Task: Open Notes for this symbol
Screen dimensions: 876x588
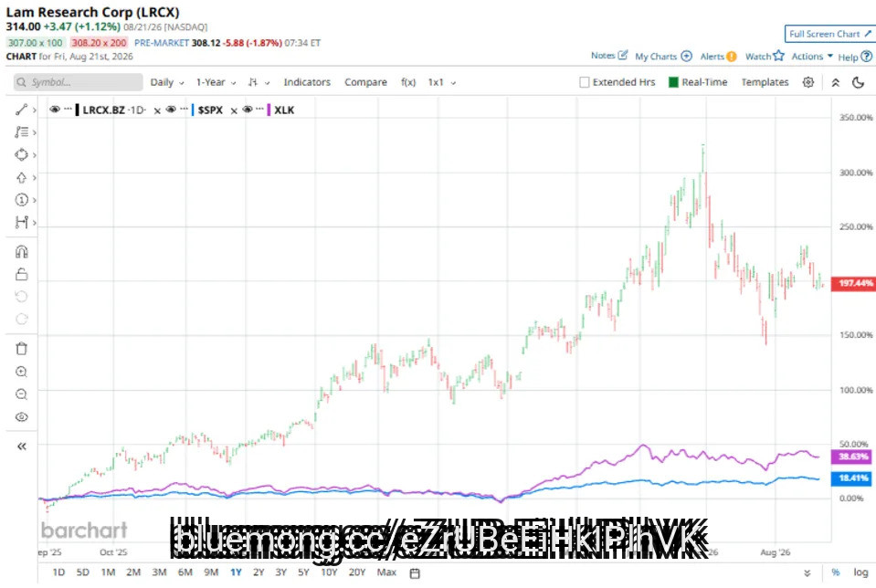Action: pos(609,56)
